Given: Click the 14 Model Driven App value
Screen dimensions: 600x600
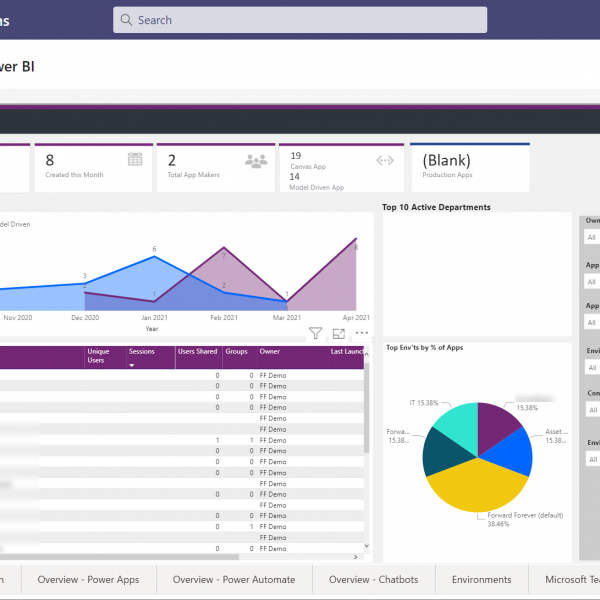Looking at the screenshot, I should [294, 177].
